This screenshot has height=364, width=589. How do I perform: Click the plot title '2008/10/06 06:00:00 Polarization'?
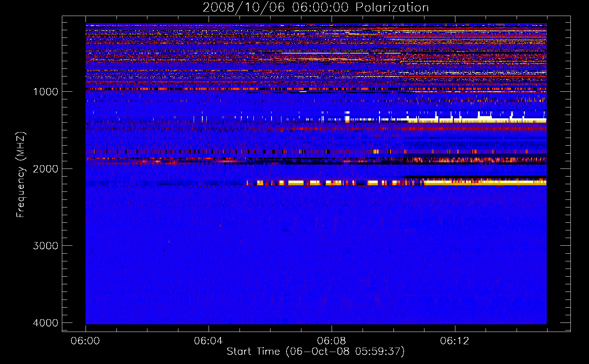[316, 7]
